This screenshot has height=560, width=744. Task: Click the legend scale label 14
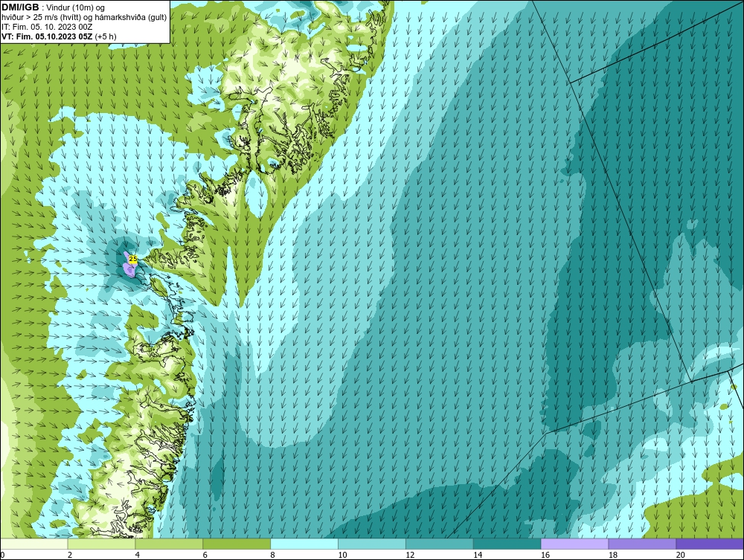point(478,555)
